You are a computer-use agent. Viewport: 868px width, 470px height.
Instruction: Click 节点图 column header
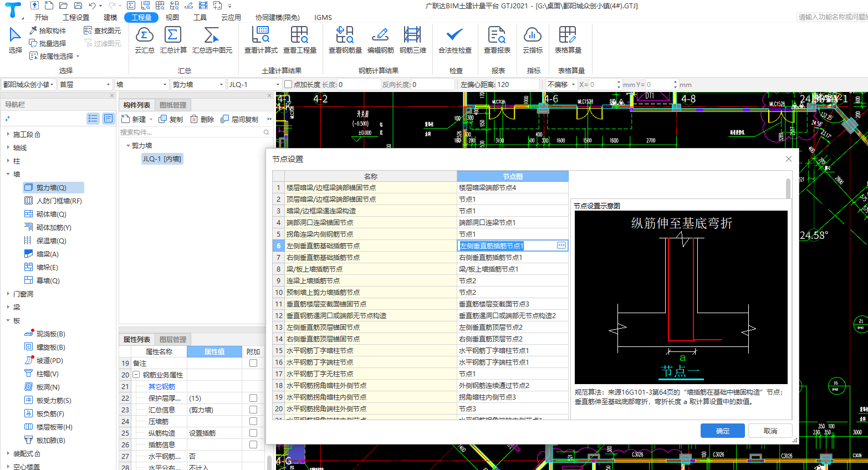pos(513,176)
